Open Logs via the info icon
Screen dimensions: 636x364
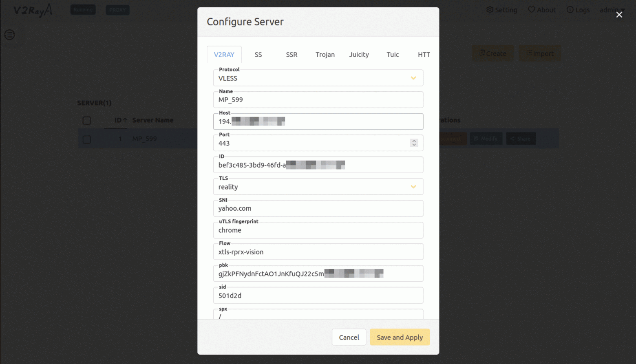click(570, 10)
